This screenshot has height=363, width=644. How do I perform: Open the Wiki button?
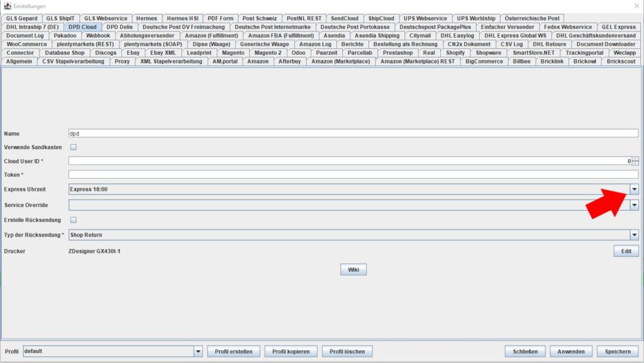(353, 270)
